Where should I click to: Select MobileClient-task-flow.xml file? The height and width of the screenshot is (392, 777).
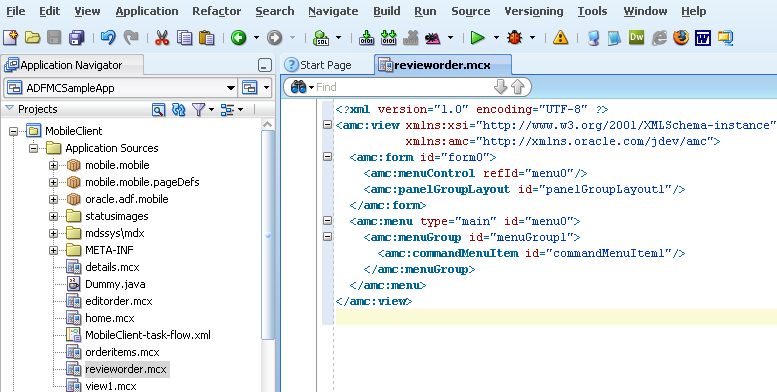coord(148,335)
